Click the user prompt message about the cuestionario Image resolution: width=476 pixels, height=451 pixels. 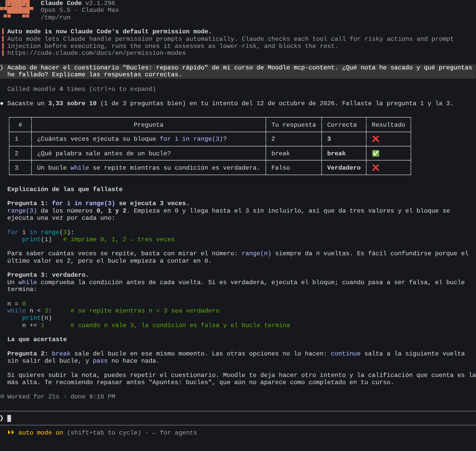(x=238, y=71)
